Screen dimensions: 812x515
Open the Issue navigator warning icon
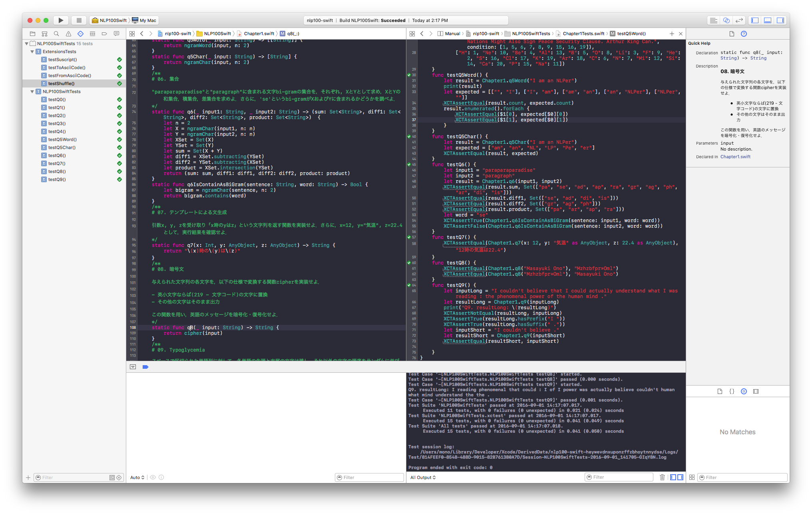pos(68,34)
